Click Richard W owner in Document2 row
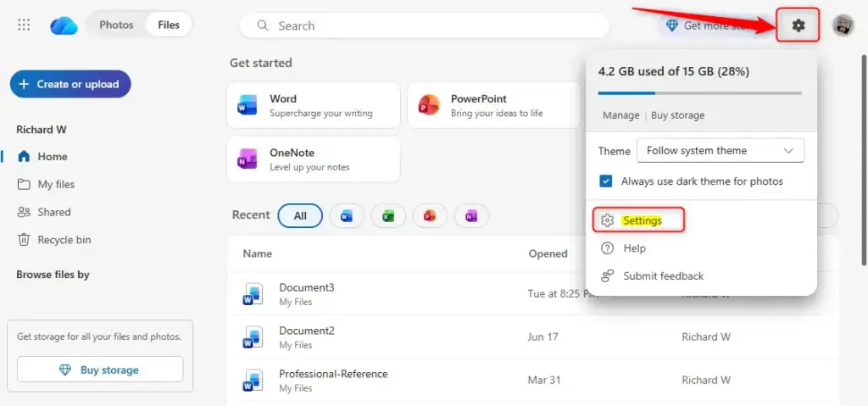Viewport: 868px width, 406px height. coord(706,336)
